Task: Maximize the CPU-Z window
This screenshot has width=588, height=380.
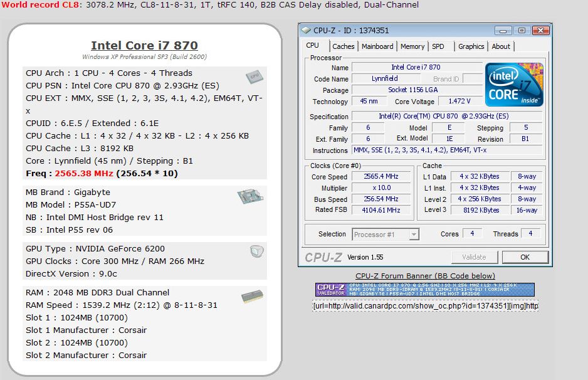Action: tap(522, 30)
